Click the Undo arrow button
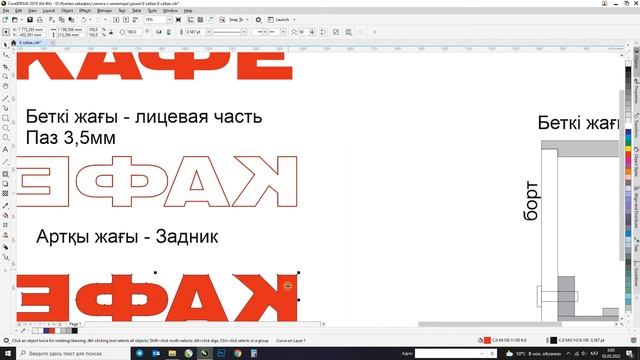The width and height of the screenshot is (640, 360). point(84,20)
